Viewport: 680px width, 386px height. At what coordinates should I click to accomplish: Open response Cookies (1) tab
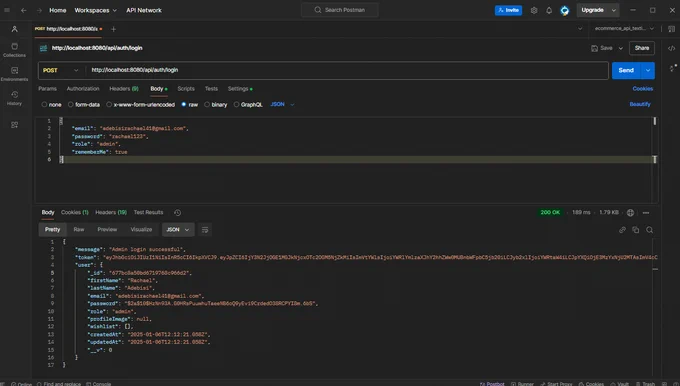tap(75, 212)
